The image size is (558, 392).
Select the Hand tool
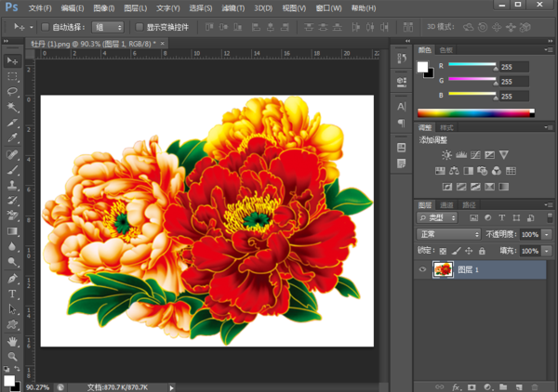(13, 340)
